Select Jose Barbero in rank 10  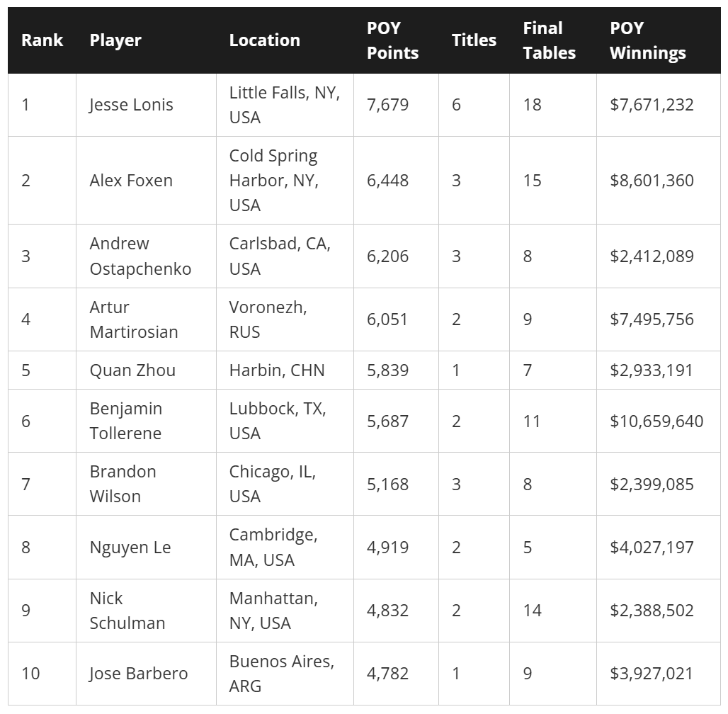click(x=138, y=674)
